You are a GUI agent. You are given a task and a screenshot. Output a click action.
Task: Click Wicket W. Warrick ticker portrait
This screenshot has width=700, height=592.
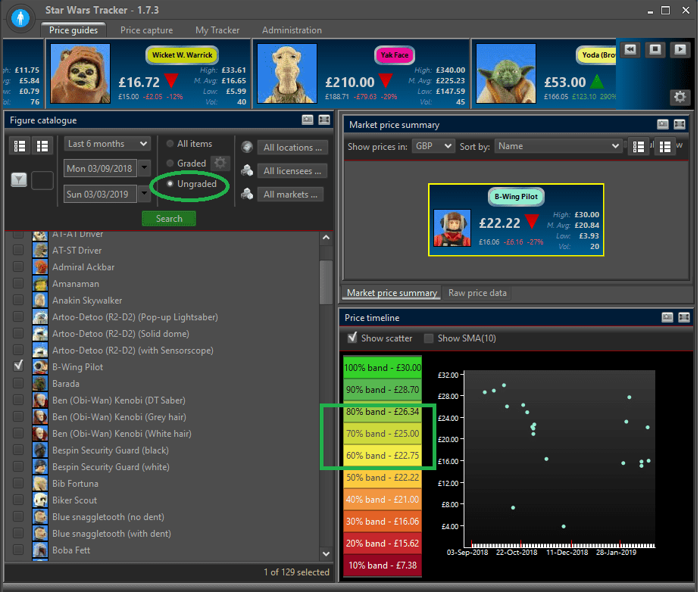point(80,73)
